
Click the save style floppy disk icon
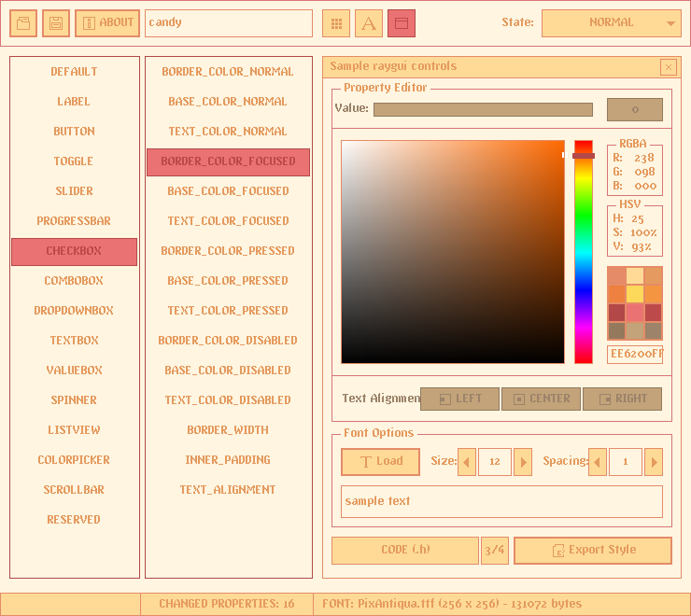coord(56,23)
